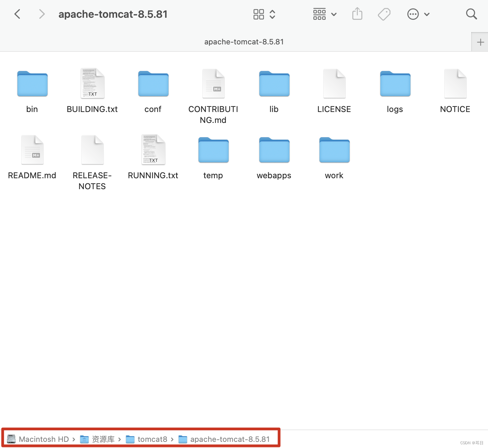Select the RUNNING.txt file icon
This screenshot has height=448, width=488.
(153, 150)
